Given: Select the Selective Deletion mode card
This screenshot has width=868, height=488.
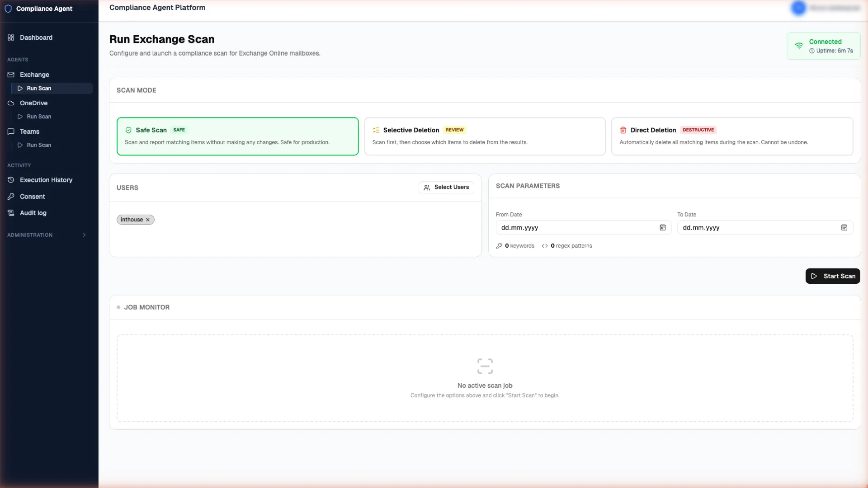Looking at the screenshot, I should point(485,136).
